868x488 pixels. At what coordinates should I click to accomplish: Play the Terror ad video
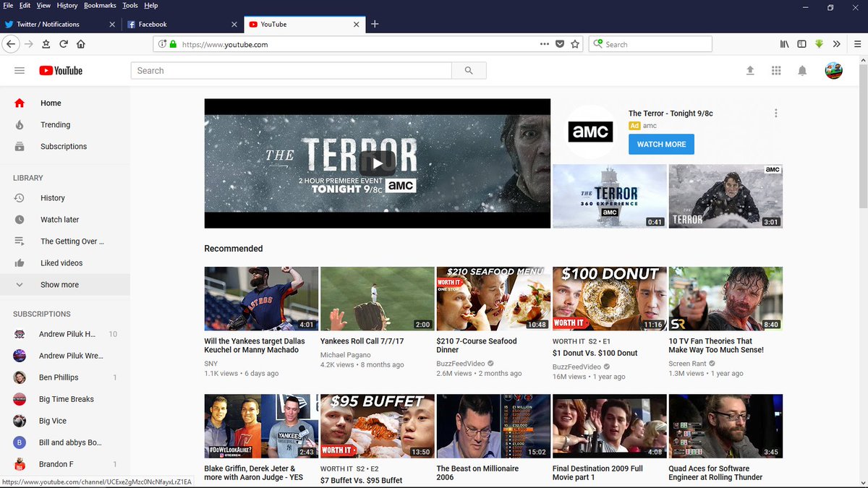pos(378,163)
